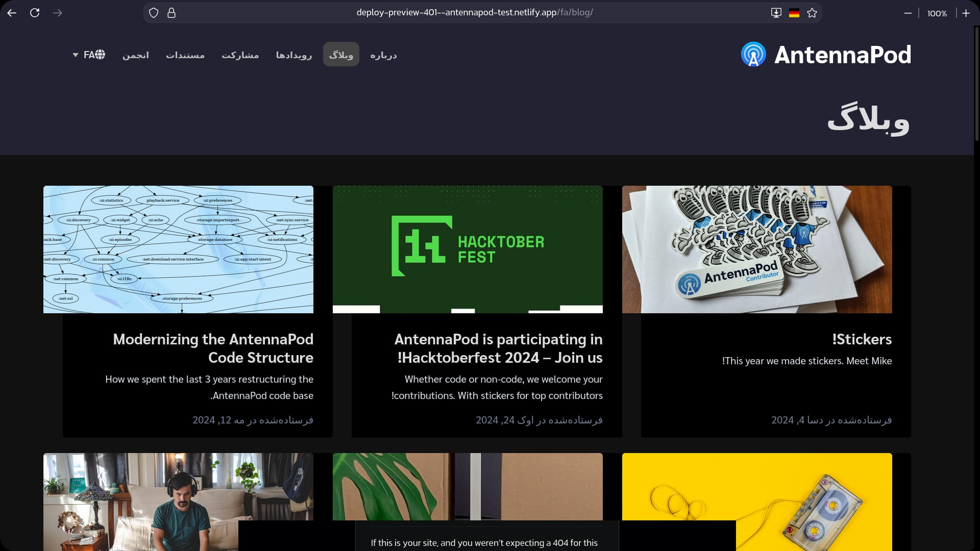This screenshot has width=980, height=551.
Task: Open the man with headphones thumbnail
Action: coord(178,502)
